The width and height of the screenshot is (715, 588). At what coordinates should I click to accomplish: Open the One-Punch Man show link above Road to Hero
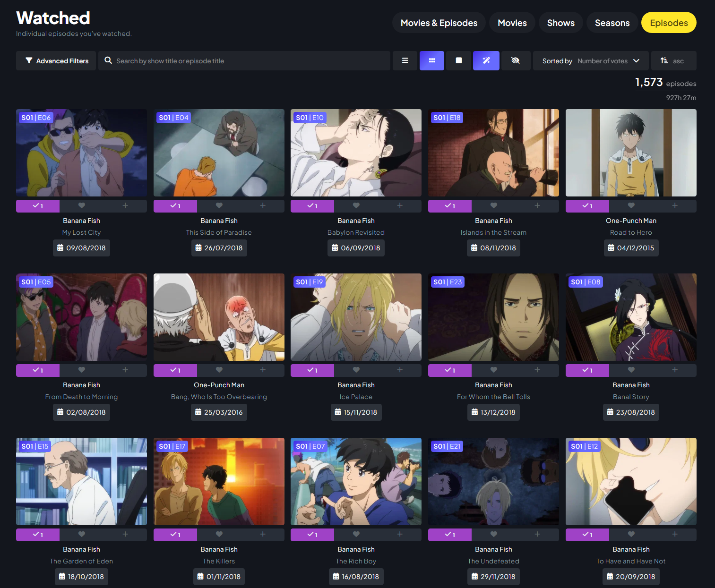pos(631,221)
